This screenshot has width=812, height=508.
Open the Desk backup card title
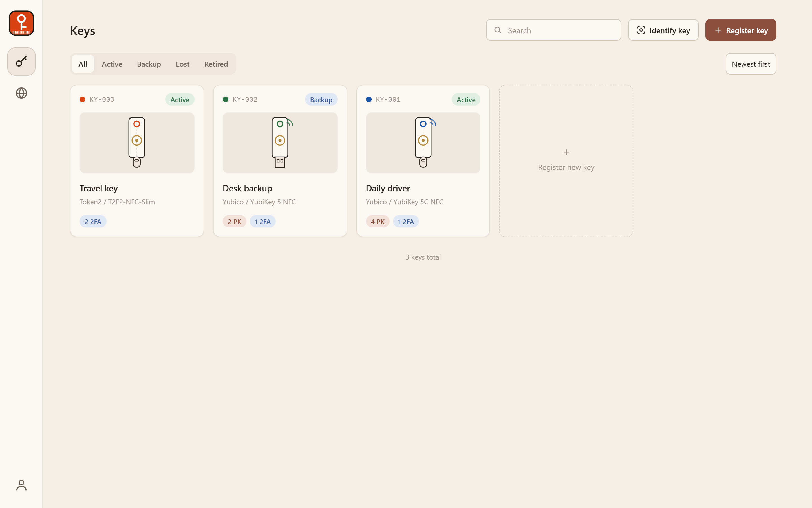pos(247,189)
